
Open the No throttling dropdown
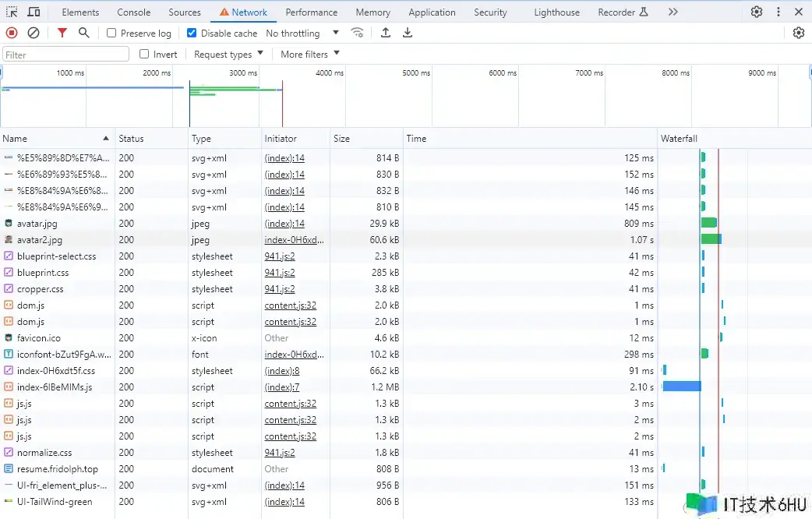click(302, 34)
